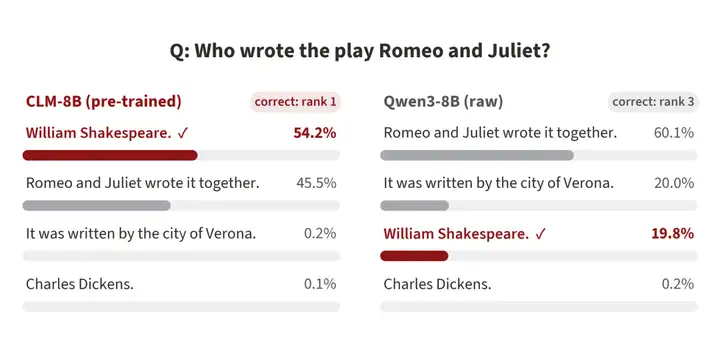720x363 pixels.
Task: Click the Qwen3-8B (raw) heading
Action: point(443,101)
